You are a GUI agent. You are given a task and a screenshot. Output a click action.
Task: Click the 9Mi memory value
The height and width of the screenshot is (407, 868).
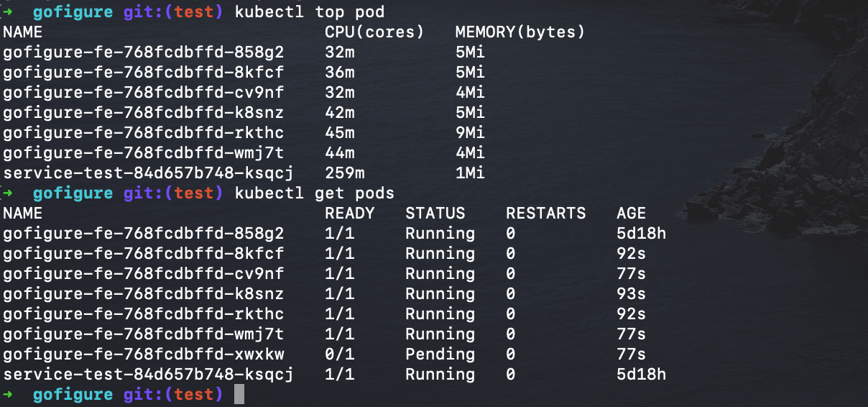[470, 132]
